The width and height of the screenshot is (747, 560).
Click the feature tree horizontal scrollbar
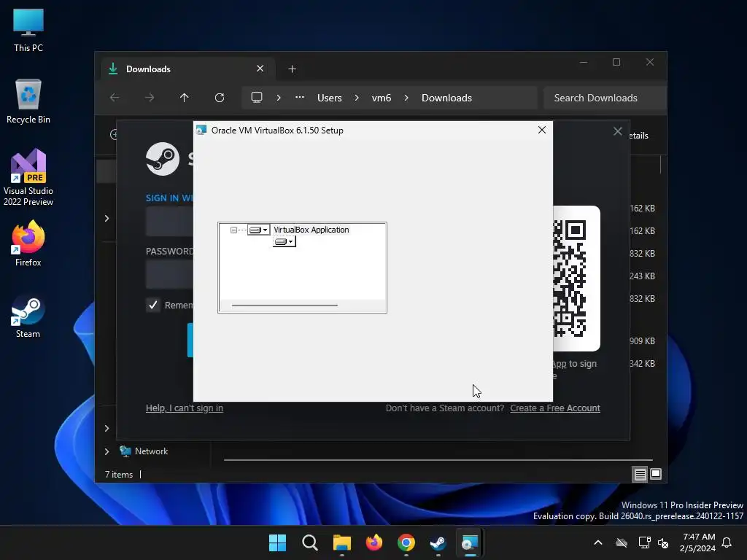pos(285,306)
